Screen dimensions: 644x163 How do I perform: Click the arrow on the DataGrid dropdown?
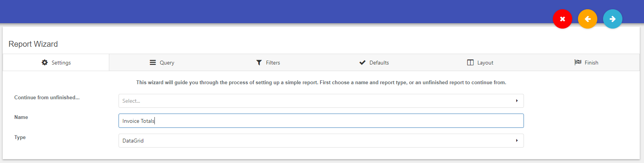517,141
